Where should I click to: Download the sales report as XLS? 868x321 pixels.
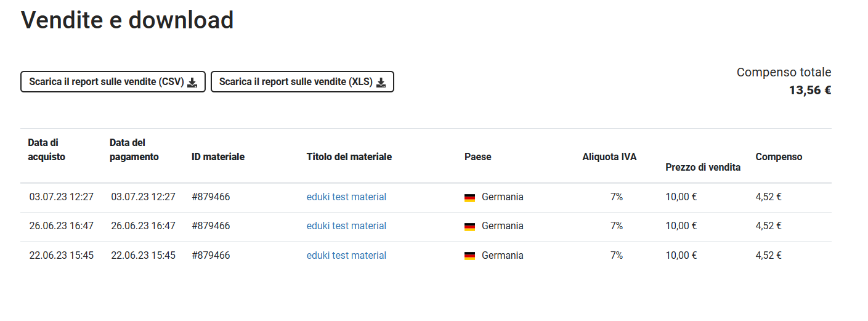pos(302,82)
